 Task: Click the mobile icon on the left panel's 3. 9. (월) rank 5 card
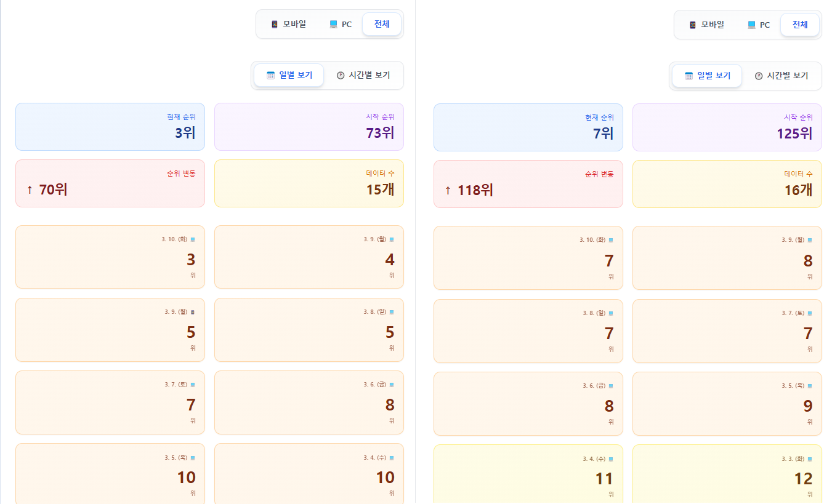pyautogui.click(x=193, y=312)
